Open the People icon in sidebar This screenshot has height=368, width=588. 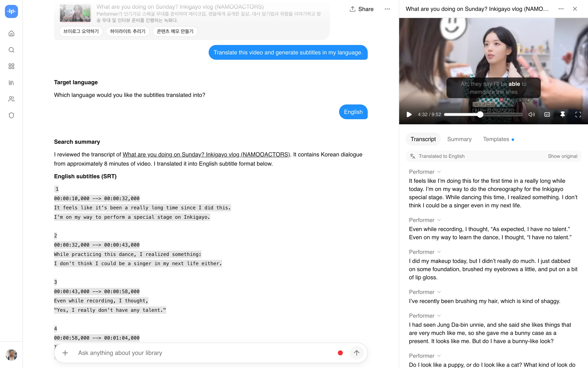click(x=11, y=99)
